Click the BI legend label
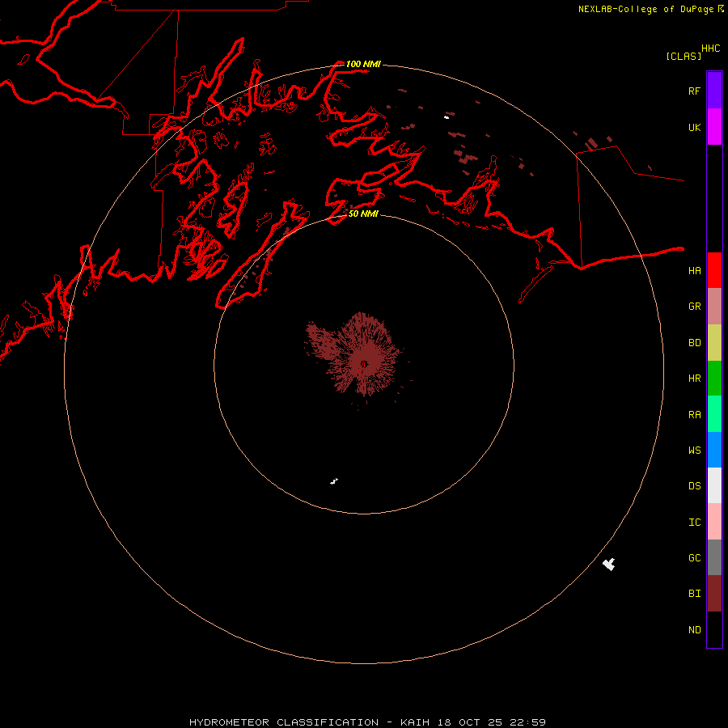This screenshot has width=728, height=728. point(694,594)
